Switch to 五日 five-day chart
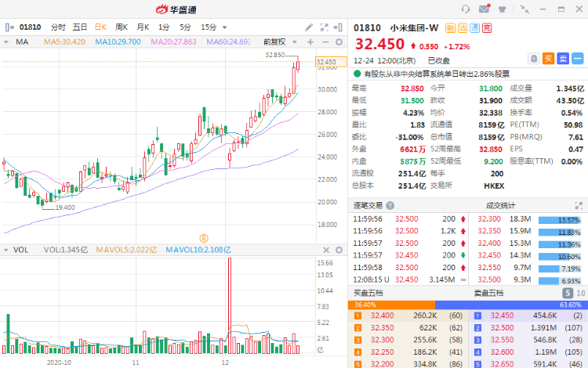The height and width of the screenshot is (368, 588). 80,27
